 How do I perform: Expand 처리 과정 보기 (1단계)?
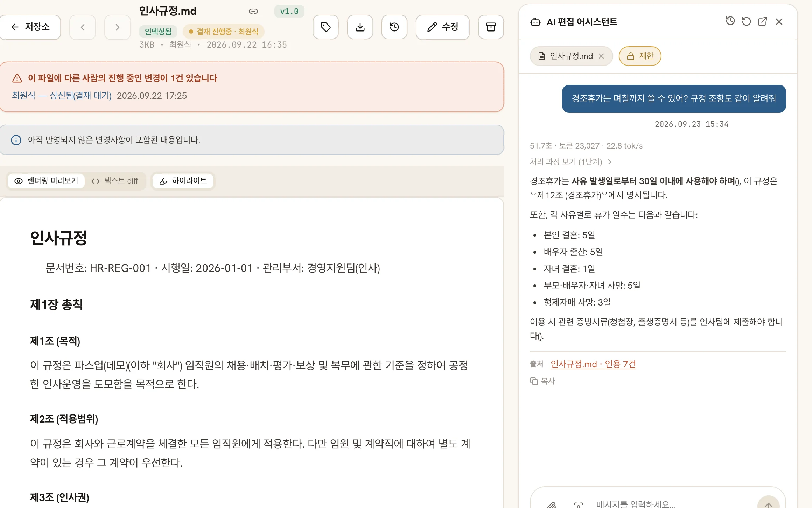tap(570, 162)
